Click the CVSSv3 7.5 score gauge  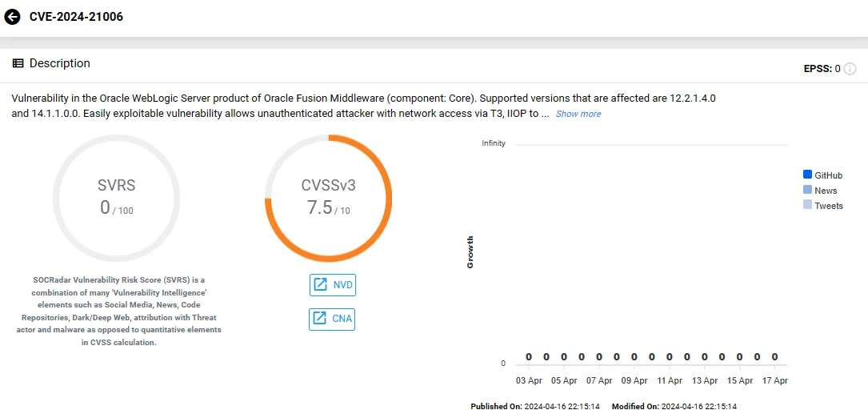click(x=328, y=199)
